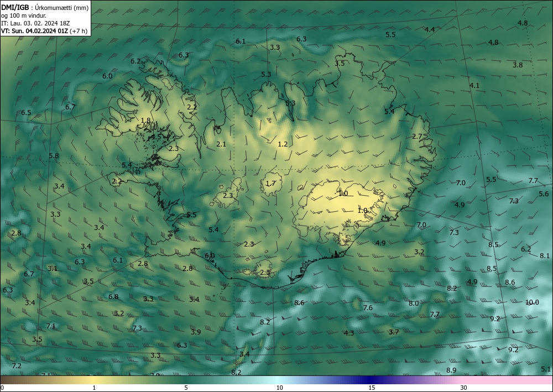Click the dark blue segment of the color scale

pyautogui.click(x=371, y=380)
